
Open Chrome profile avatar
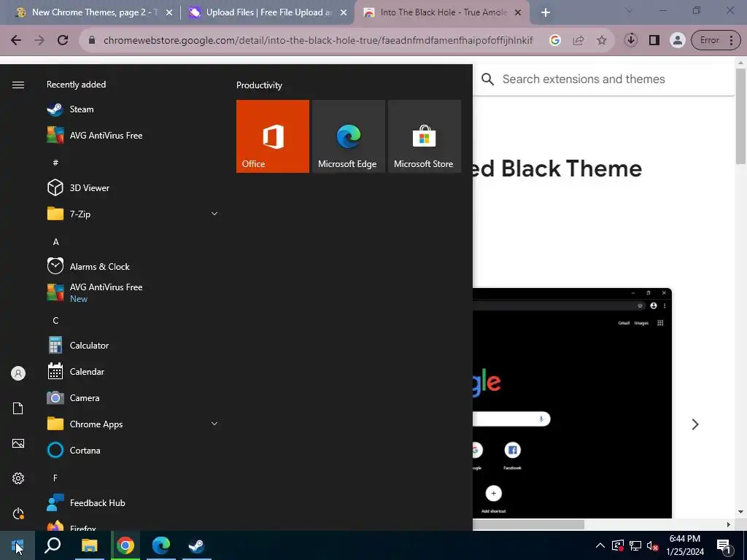tap(677, 40)
